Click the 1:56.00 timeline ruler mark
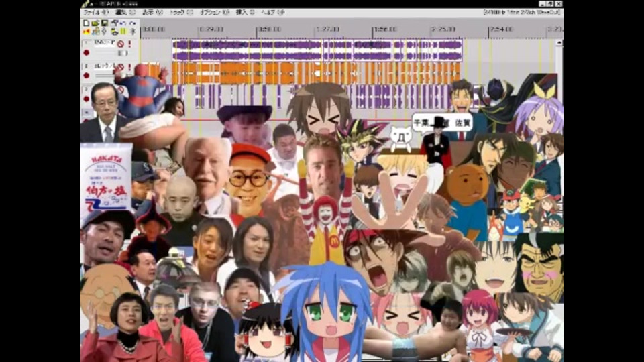Screen dimensions: 644x362 tap(385, 29)
